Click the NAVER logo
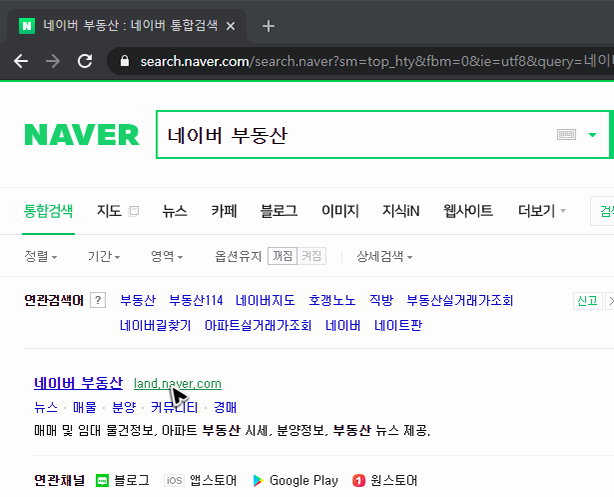 click(81, 135)
